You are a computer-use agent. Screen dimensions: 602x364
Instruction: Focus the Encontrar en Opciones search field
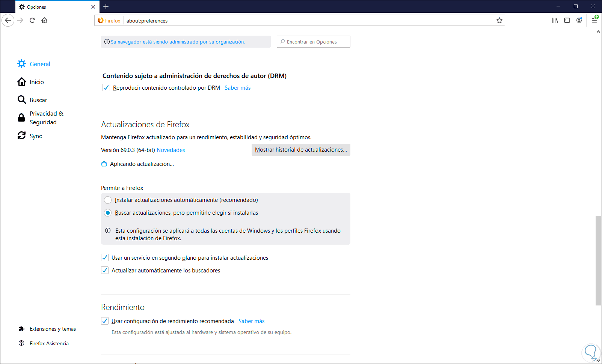coord(314,42)
